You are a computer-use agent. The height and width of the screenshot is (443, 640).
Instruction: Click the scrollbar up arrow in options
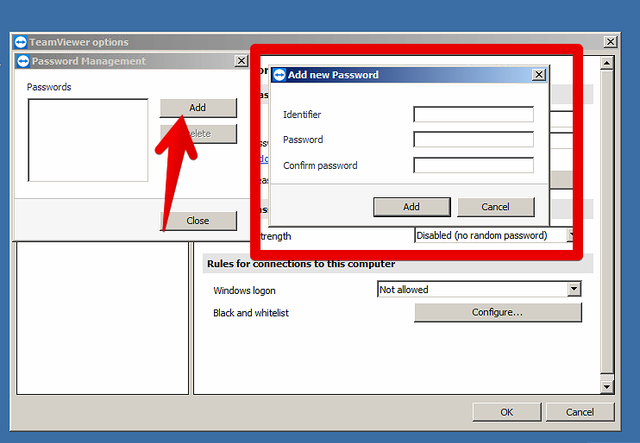click(607, 63)
